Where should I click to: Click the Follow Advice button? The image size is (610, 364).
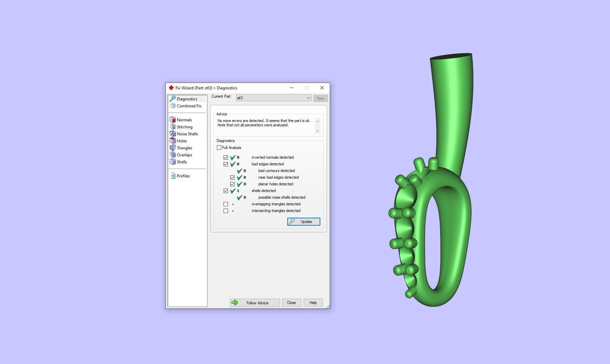pos(255,303)
